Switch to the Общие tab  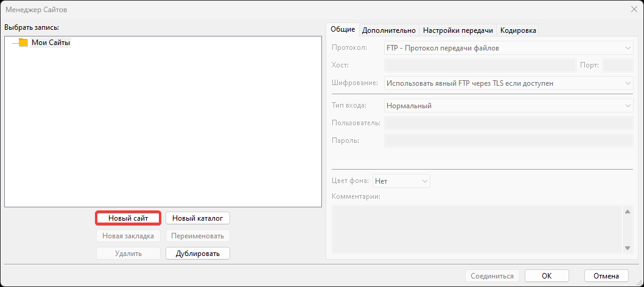[x=343, y=30]
